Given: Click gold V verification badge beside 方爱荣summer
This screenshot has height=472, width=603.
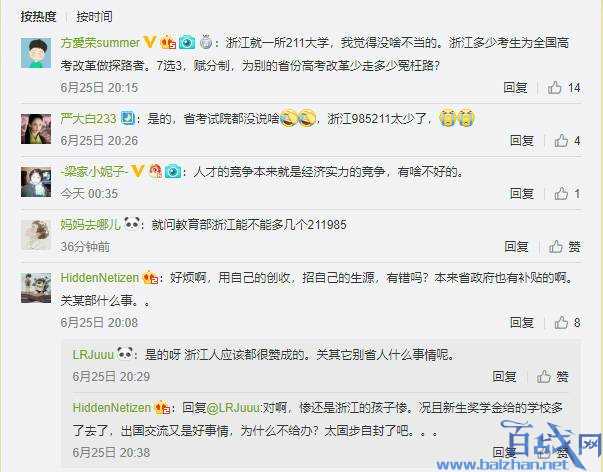Looking at the screenshot, I should click(150, 42).
